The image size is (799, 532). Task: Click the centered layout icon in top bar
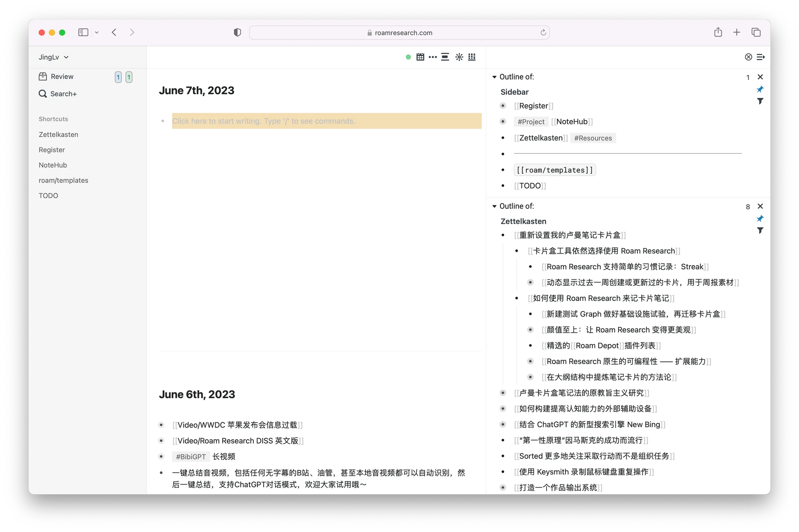[445, 57]
